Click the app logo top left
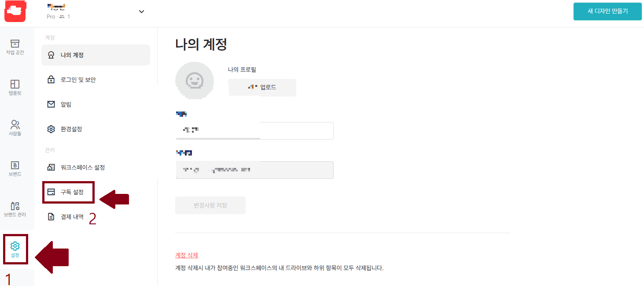 pos(15,11)
